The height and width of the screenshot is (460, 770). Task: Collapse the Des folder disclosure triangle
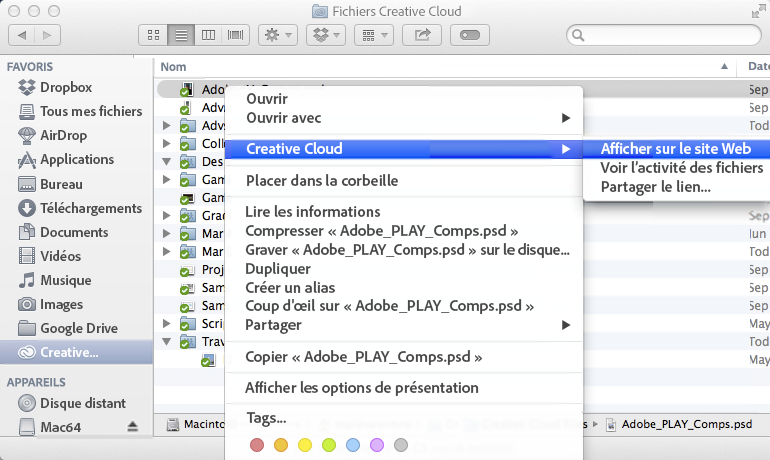[x=166, y=162]
